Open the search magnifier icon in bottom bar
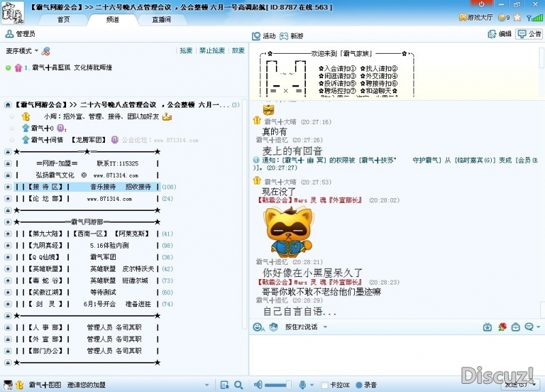Image resolution: width=545 pixels, height=392 pixels. 238,385
